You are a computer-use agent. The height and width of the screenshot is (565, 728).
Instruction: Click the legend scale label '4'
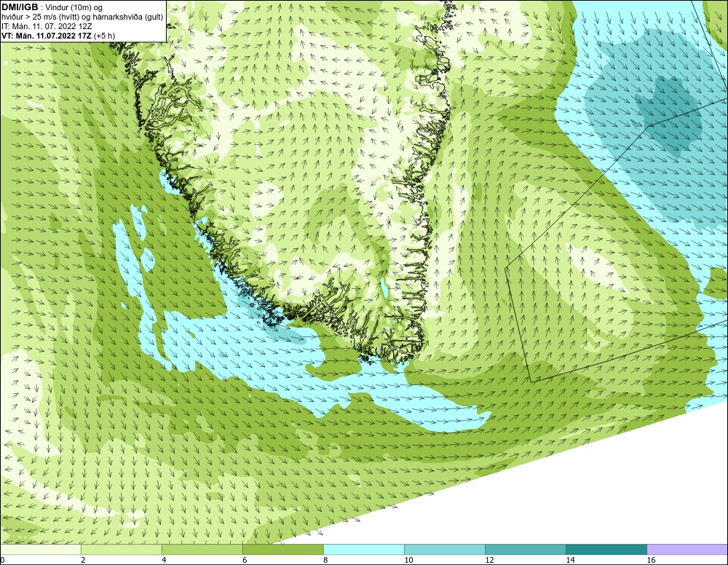(164, 560)
